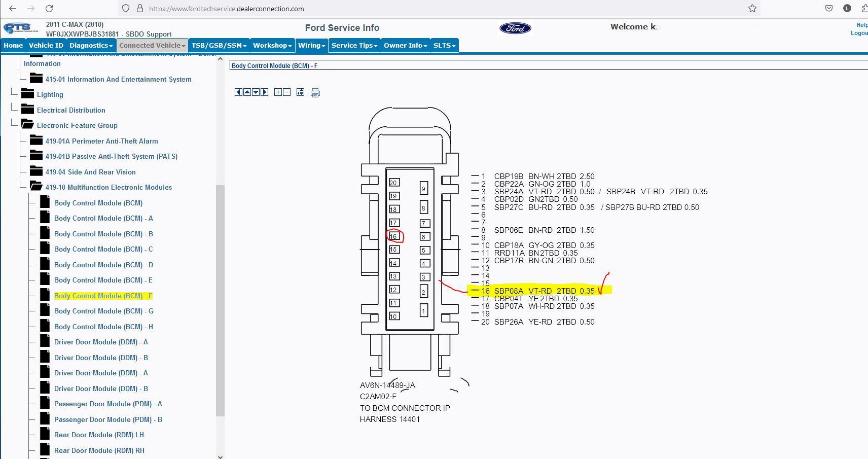Select the highlighted Body Control Module (BCM) - F
The height and width of the screenshot is (459, 868).
[103, 296]
